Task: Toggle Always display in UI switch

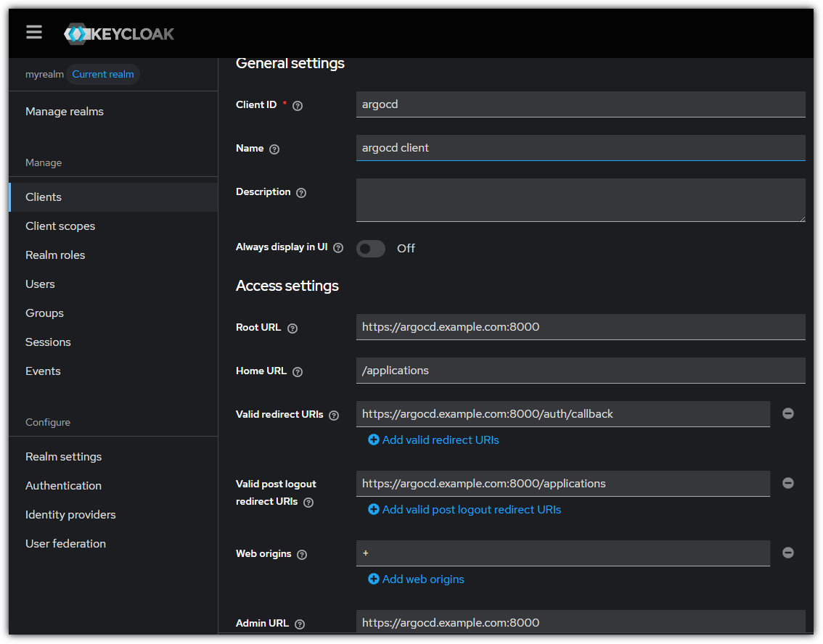Action: tap(371, 249)
